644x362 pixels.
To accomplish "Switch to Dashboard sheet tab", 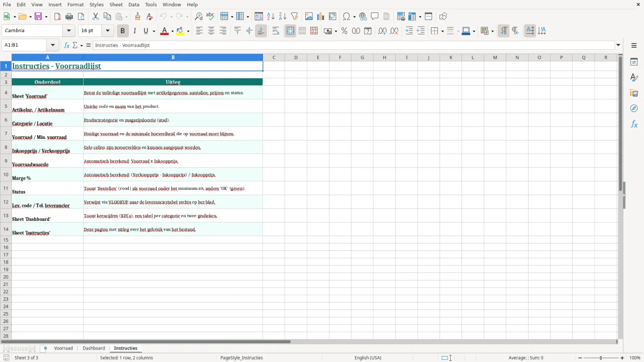I will click(94, 348).
